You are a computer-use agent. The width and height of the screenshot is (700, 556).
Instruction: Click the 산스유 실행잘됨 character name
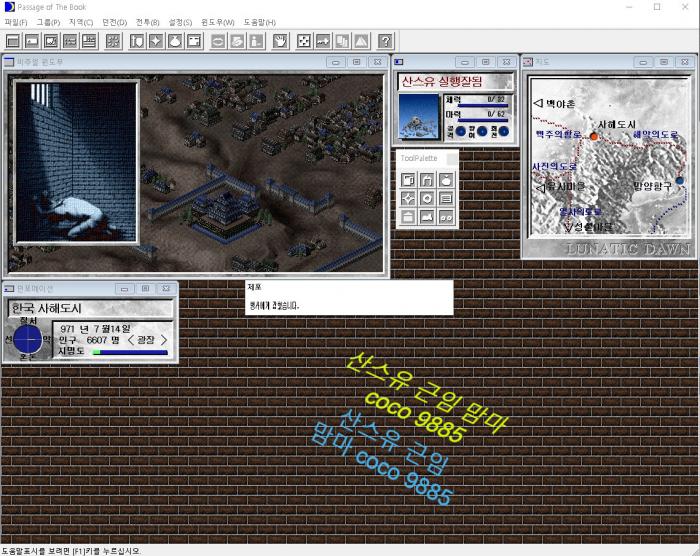tap(442, 81)
